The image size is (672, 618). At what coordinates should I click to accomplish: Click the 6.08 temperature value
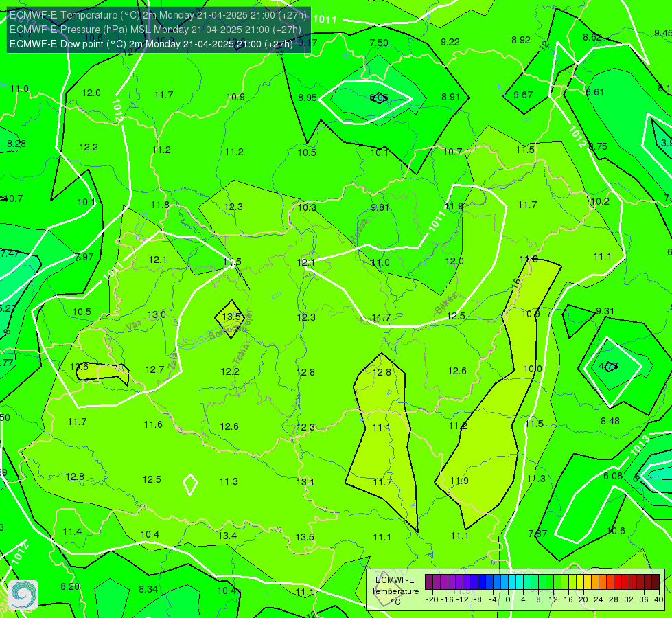point(613,476)
